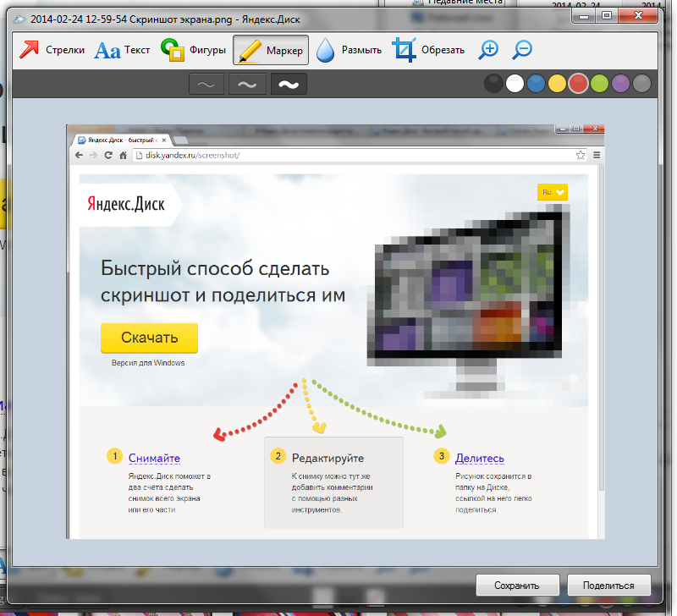Select the Текст text tool

pyautogui.click(x=122, y=50)
